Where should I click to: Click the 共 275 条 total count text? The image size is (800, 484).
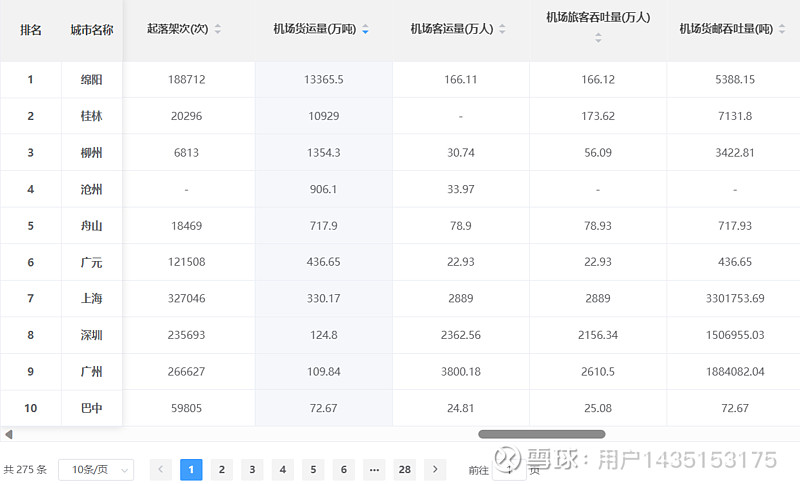pyautogui.click(x=25, y=470)
